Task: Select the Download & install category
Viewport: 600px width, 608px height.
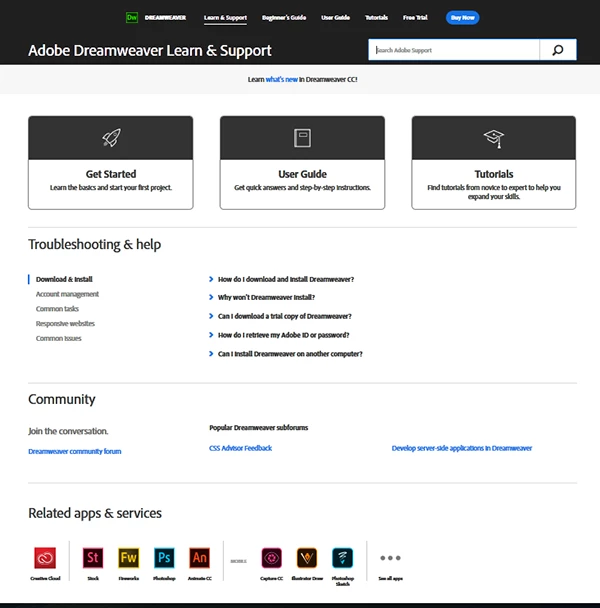Action: coord(64,279)
